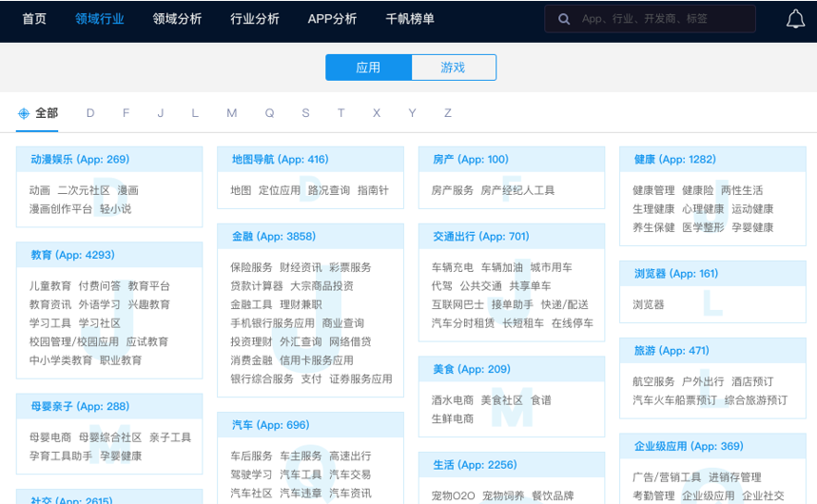Viewport: 817px width, 504px height.
Task: Select the 汽车分时租赁 subcategory
Action: coord(462,323)
